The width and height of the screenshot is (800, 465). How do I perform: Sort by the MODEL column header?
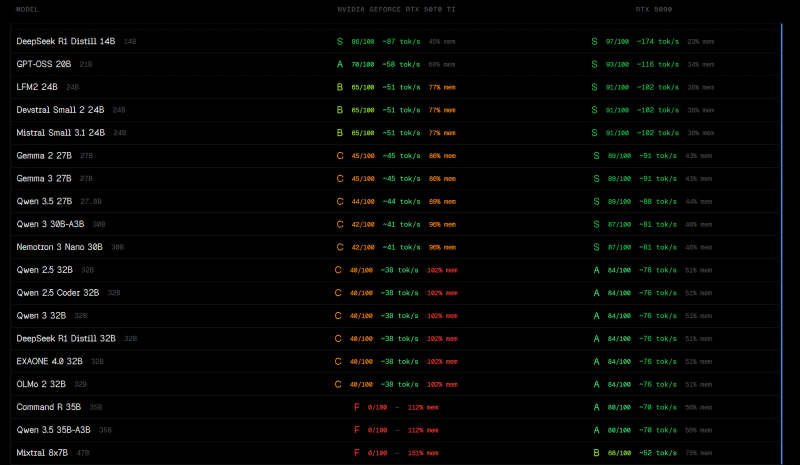click(28, 8)
